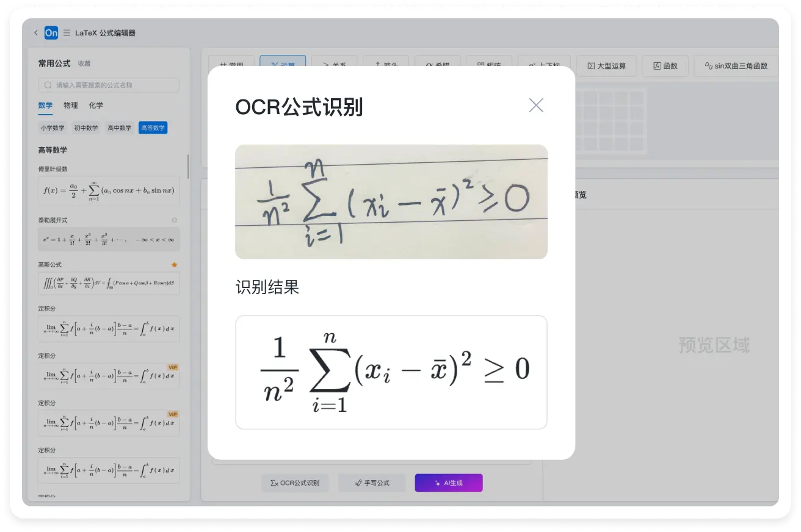Favorite 泰勒展开式 using its star

tap(174, 220)
